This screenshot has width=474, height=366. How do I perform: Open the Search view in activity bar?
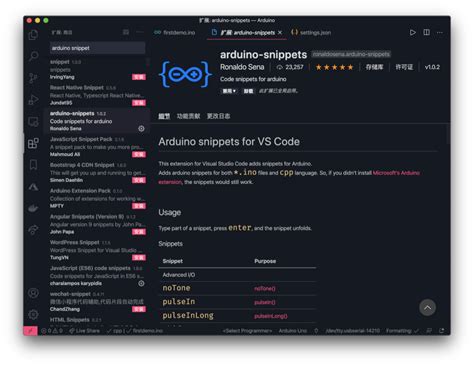pos(33,56)
